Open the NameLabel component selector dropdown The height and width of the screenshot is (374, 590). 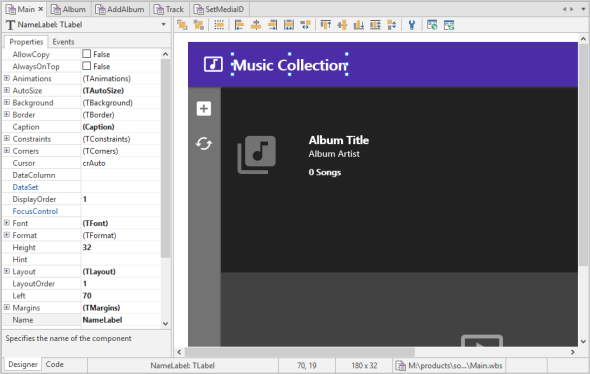164,24
